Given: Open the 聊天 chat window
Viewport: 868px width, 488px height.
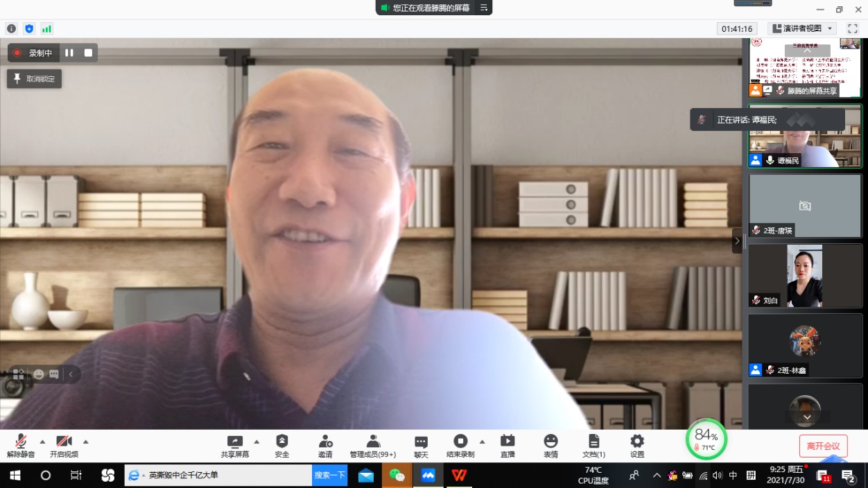Looking at the screenshot, I should pyautogui.click(x=421, y=442).
